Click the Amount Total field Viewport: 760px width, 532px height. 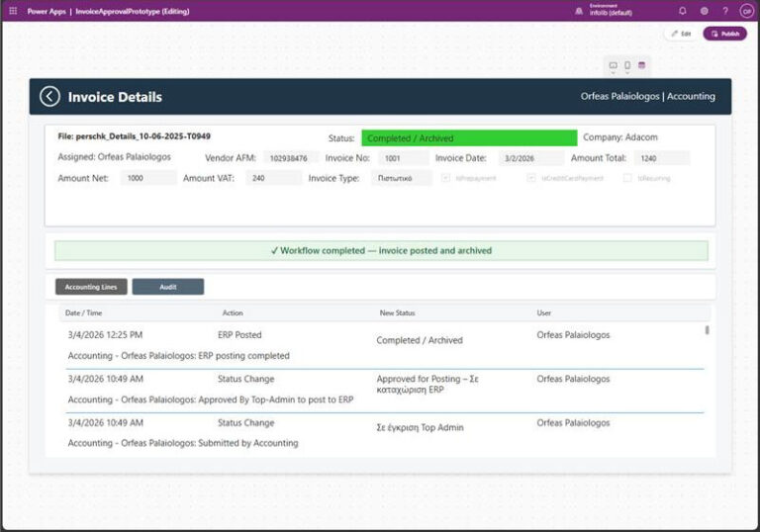coord(662,158)
